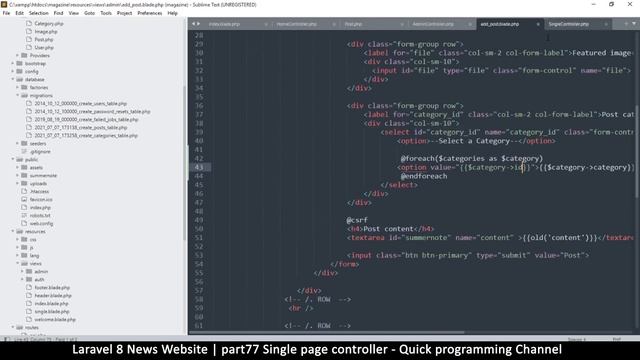The height and width of the screenshot is (360, 640).
Task: Open welcome.blade.php in sidebar
Action: (55, 320)
